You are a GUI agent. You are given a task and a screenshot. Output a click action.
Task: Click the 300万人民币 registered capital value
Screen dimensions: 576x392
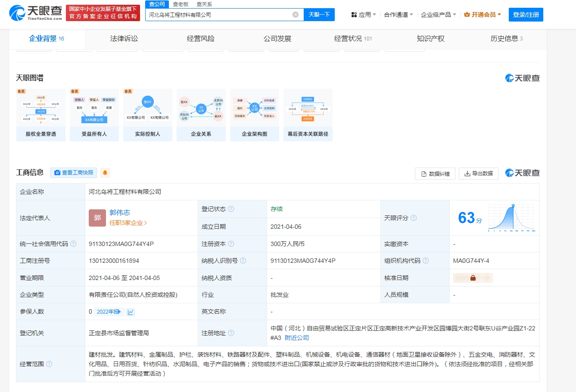[x=287, y=244]
